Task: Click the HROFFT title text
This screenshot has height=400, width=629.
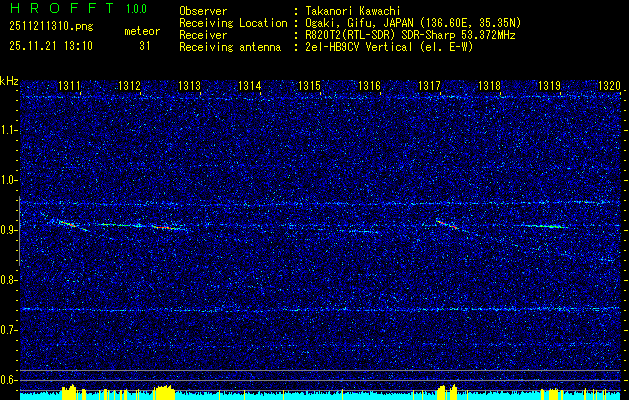Action: [62, 8]
